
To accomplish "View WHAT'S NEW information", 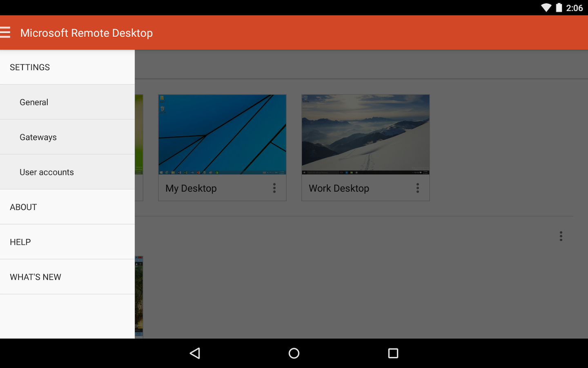I will (35, 276).
